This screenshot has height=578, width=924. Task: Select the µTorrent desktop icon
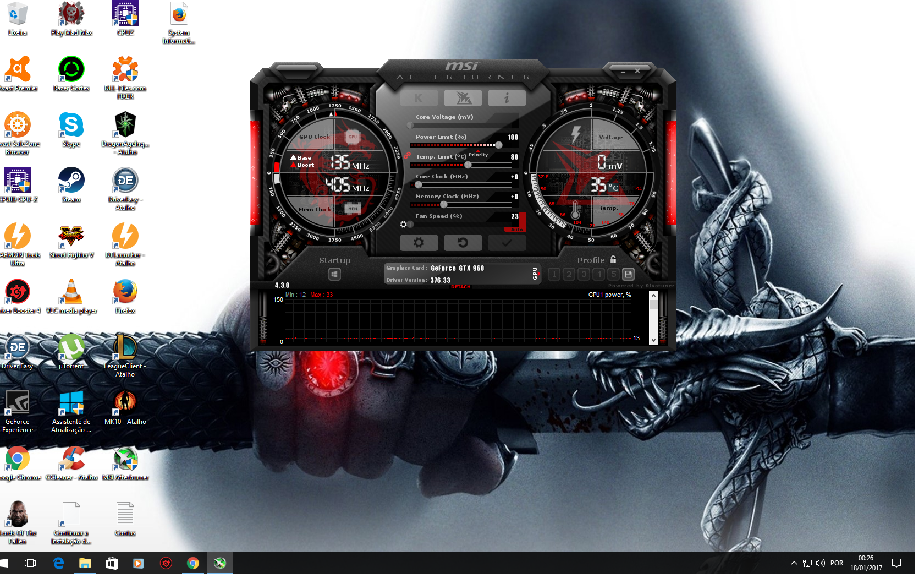coord(71,352)
